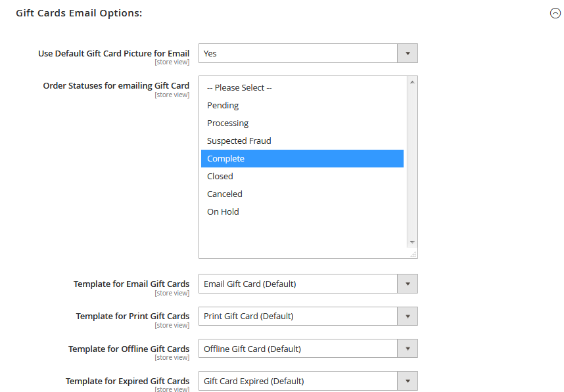Click the Gift Cards Email Options heading
Viewport: 564px width, 392px height.
tap(79, 13)
